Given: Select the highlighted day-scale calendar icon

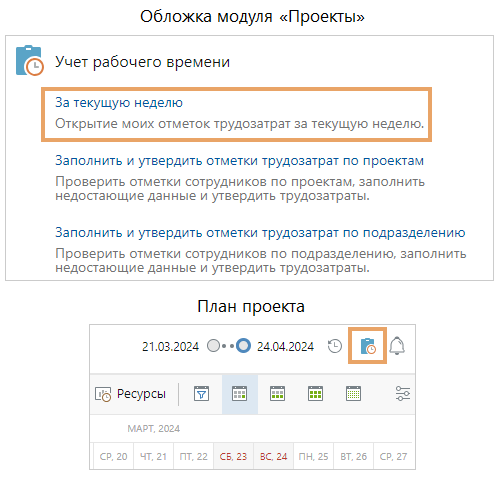Looking at the screenshot, I should coord(239,394).
